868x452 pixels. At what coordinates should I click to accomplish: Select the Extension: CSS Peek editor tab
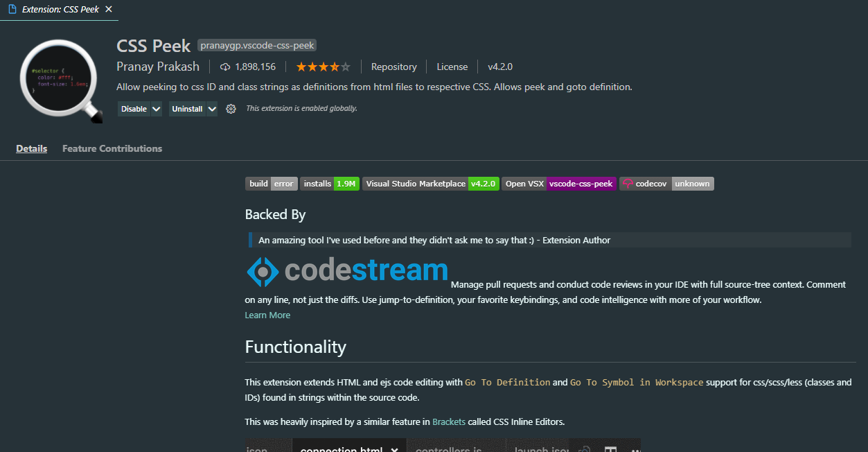(60, 10)
